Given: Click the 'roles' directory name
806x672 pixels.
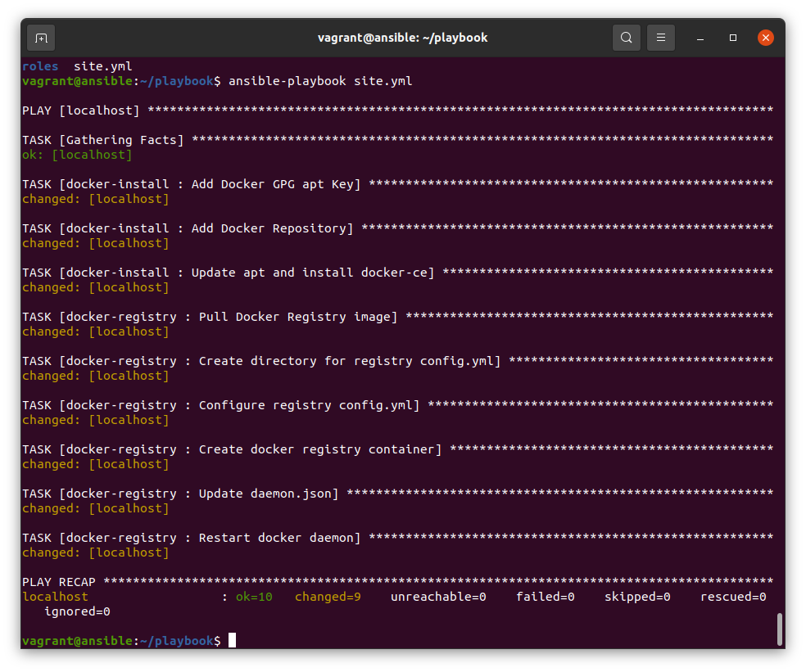Looking at the screenshot, I should [x=40, y=66].
